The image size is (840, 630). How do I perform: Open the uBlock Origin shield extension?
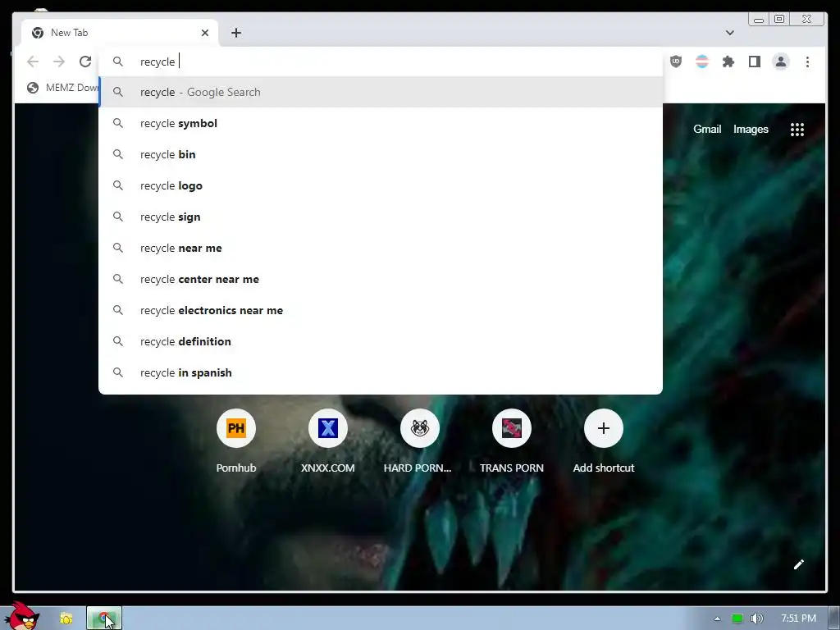coord(676,62)
